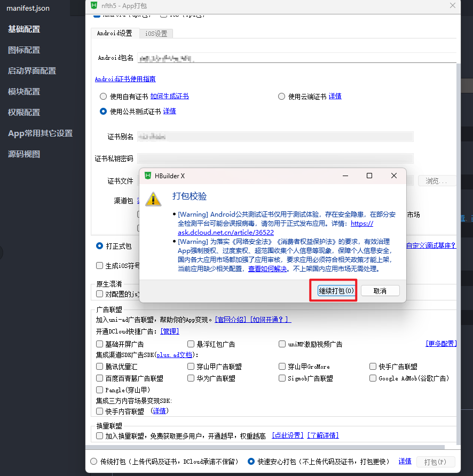Select the 使用公共测试证书 radio button

click(103, 112)
